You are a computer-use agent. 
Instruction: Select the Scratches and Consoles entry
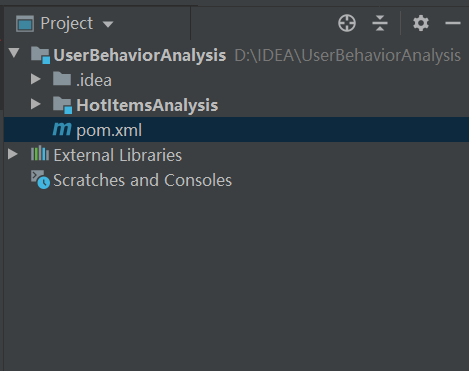click(x=142, y=180)
